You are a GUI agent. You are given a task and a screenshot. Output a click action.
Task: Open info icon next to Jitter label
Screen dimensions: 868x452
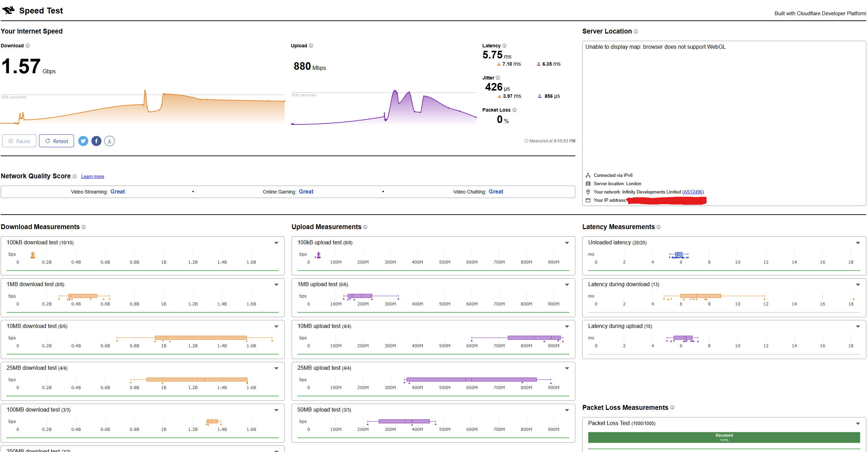point(498,78)
